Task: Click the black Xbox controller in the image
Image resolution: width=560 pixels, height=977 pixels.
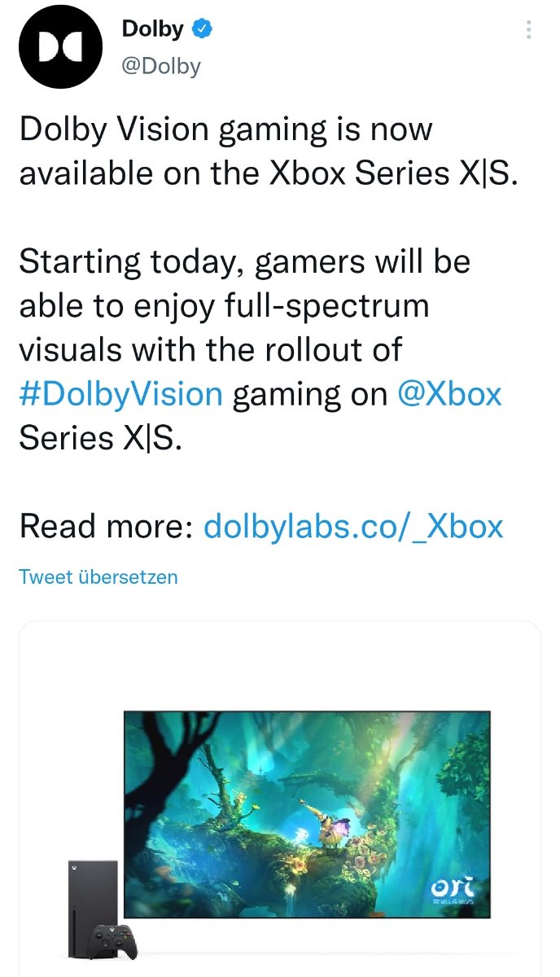Action: pos(114,942)
